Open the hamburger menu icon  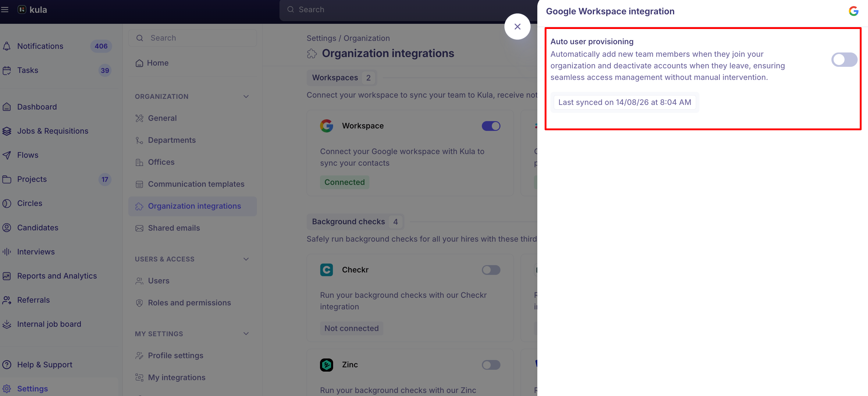(5, 10)
